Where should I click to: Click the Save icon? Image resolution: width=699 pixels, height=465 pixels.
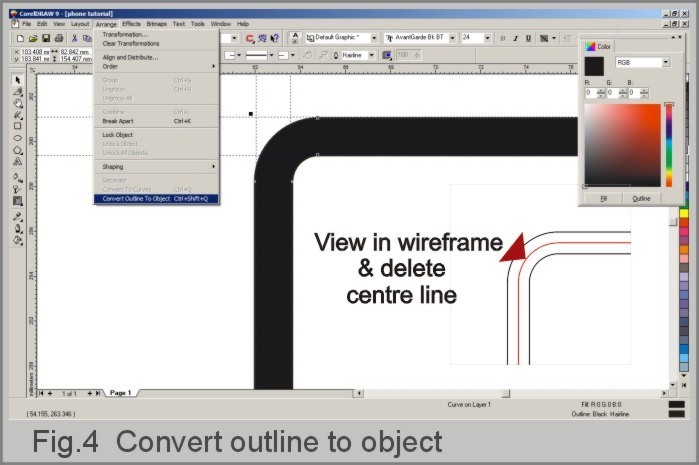tap(45, 38)
